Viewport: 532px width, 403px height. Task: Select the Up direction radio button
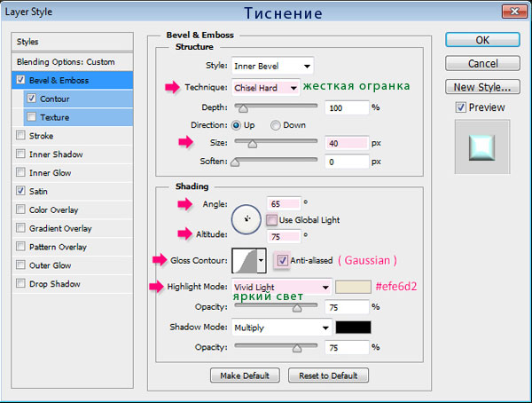pyautogui.click(x=236, y=125)
